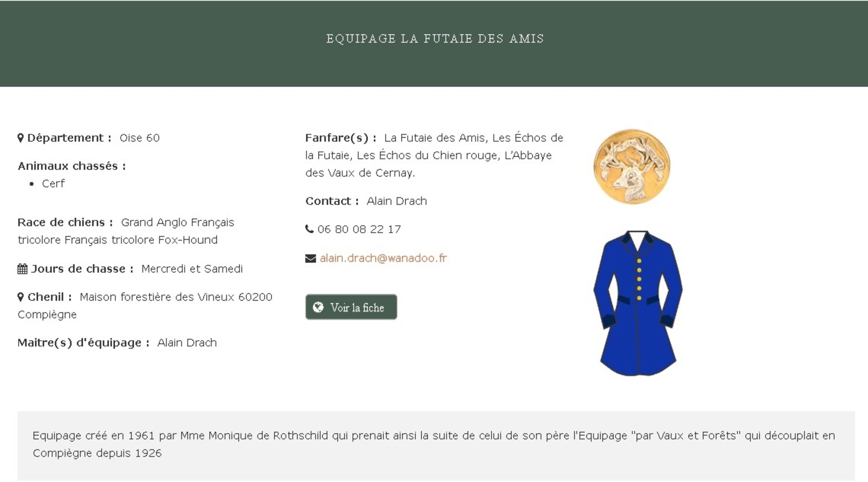Click the Mercredi et Samedi hunting days text
This screenshot has height=482, width=868.
(x=192, y=269)
